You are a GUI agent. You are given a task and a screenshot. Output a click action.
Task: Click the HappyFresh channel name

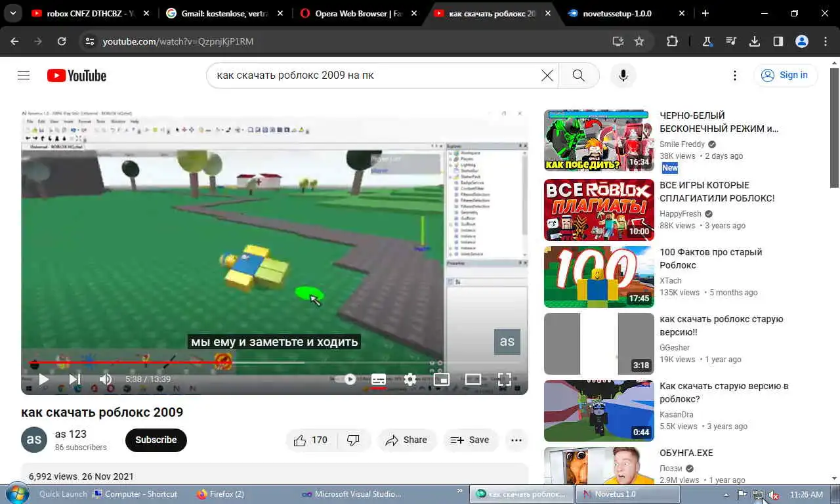pyautogui.click(x=681, y=214)
